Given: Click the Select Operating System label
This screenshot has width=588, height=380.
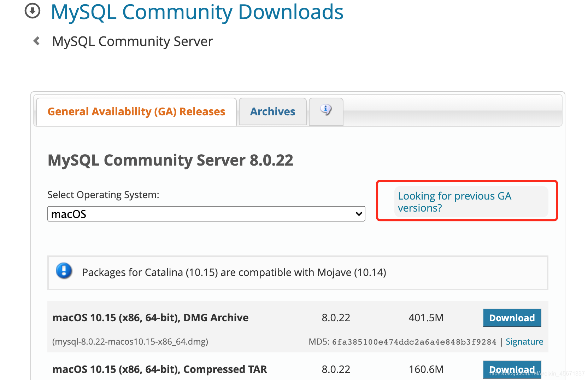Looking at the screenshot, I should [x=103, y=195].
